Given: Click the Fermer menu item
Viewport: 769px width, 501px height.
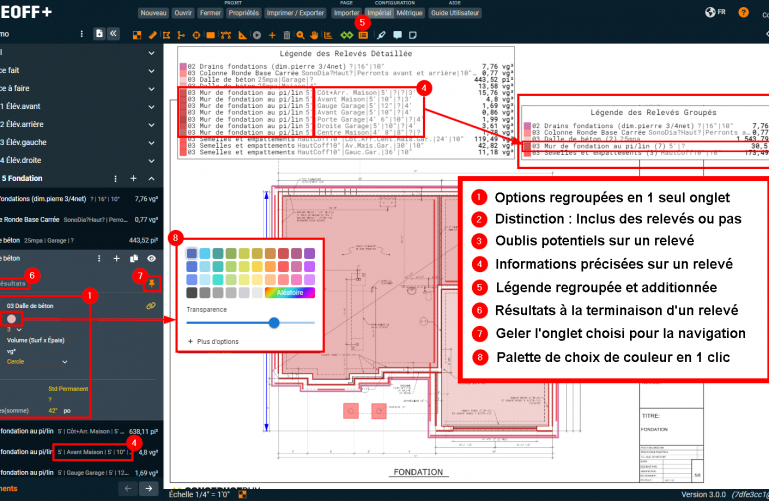Looking at the screenshot, I should pyautogui.click(x=210, y=13).
